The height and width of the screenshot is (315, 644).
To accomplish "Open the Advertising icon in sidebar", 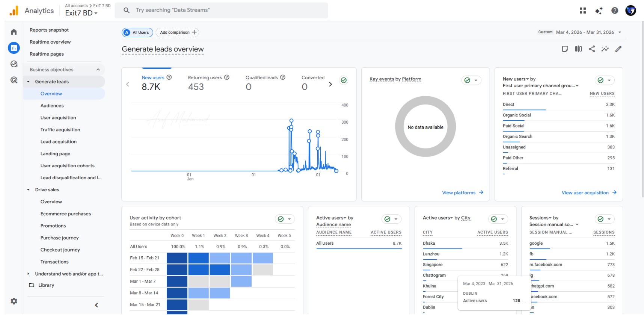I will (14, 80).
